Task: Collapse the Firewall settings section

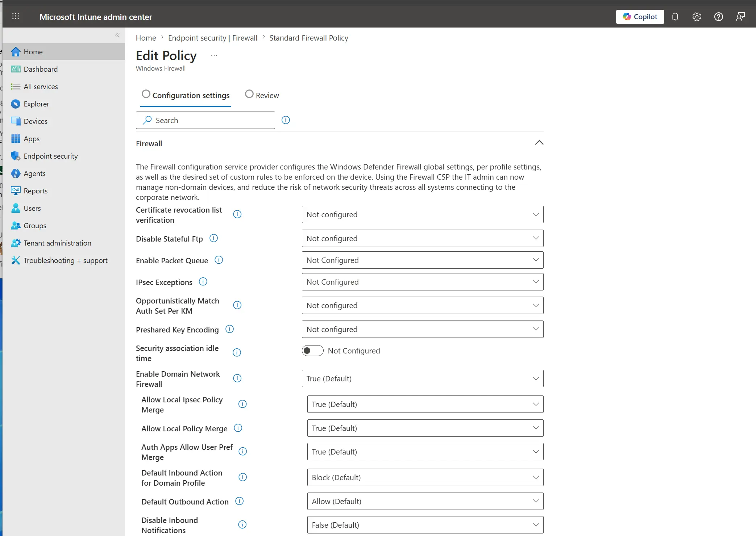Action: coord(539,143)
